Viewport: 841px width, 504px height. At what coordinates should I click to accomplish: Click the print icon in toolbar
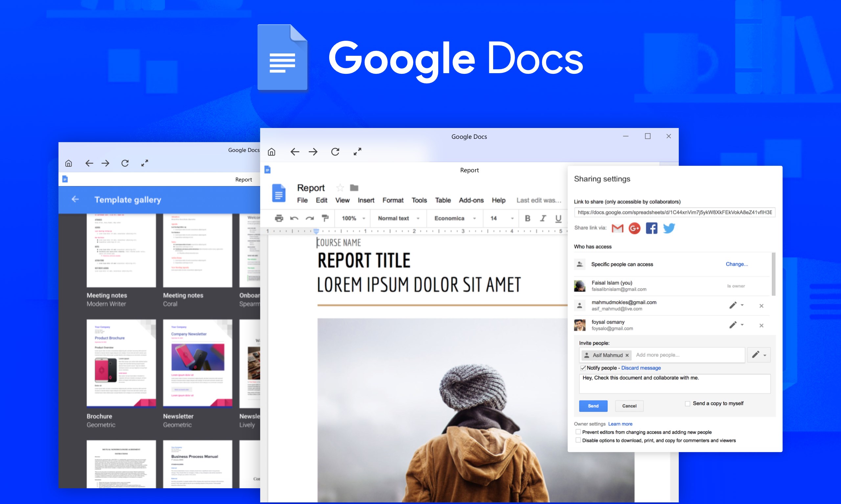279,218
